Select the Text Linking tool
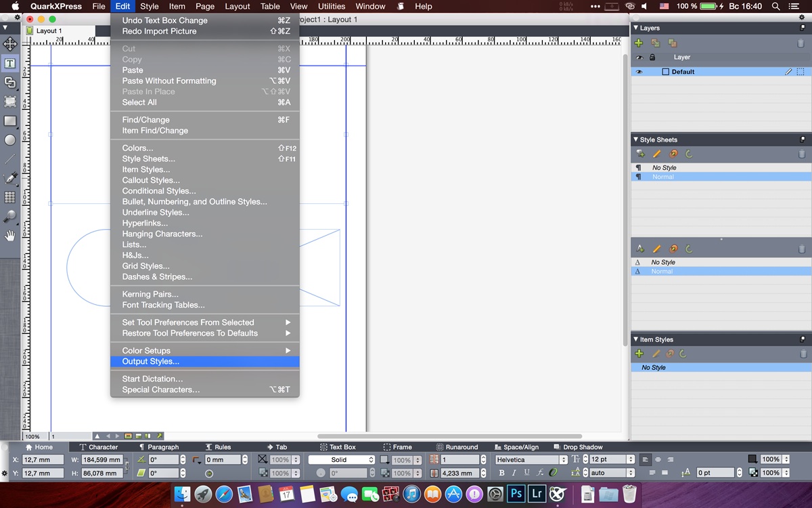This screenshot has height=508, width=812. pos(10,83)
